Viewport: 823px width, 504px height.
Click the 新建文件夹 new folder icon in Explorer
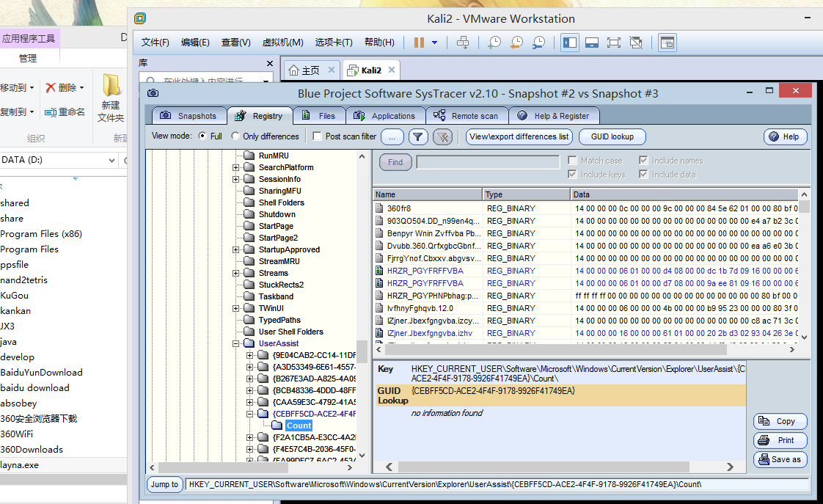click(x=111, y=85)
